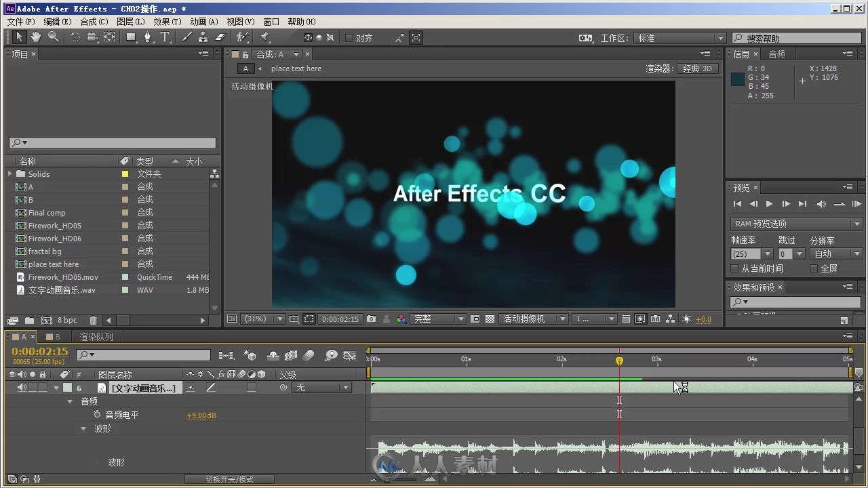Open the 活动摄像机 3D view dropdown
This screenshot has height=488, width=868.
click(534, 319)
